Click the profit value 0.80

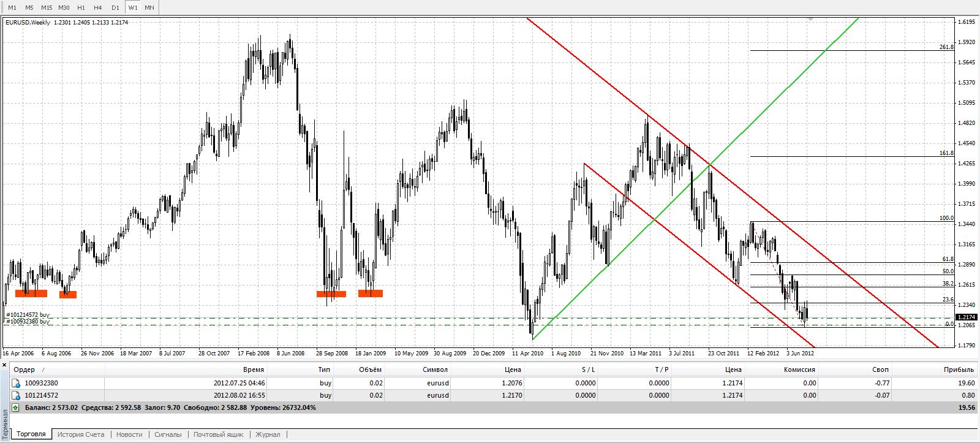point(968,395)
